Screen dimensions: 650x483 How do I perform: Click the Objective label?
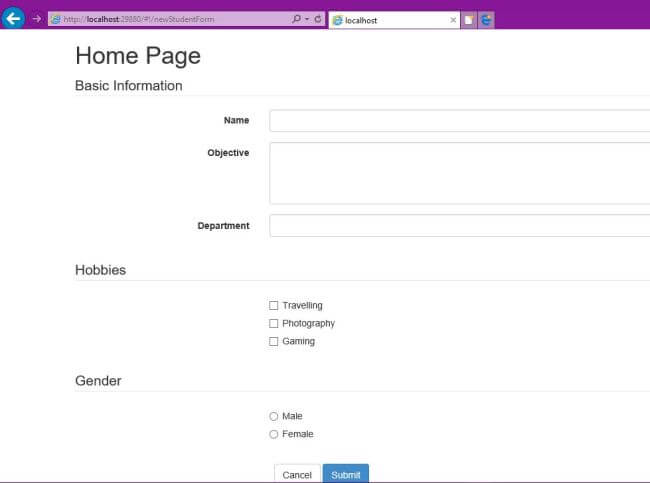(x=228, y=153)
